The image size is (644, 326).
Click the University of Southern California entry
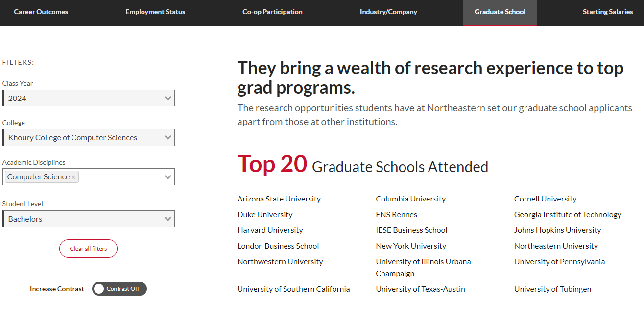pos(294,289)
